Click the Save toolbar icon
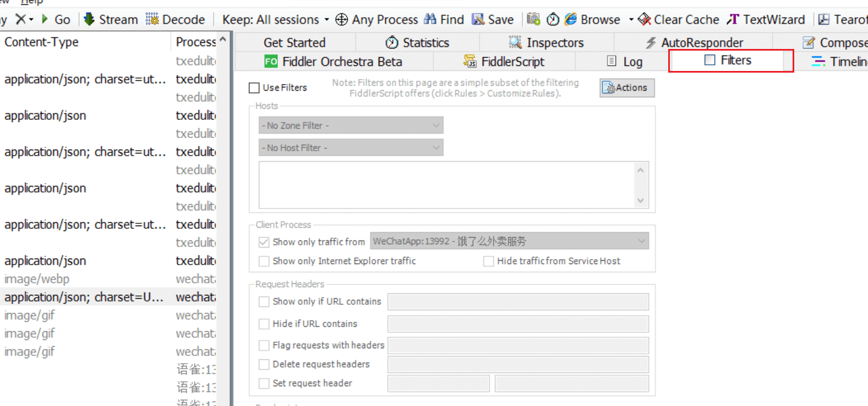The height and width of the screenshot is (406, 868). coord(478,19)
